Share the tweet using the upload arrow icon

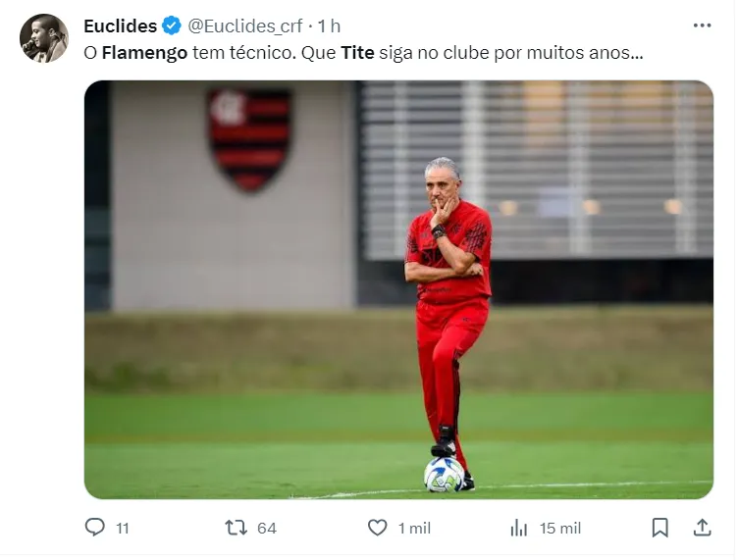coord(702,527)
